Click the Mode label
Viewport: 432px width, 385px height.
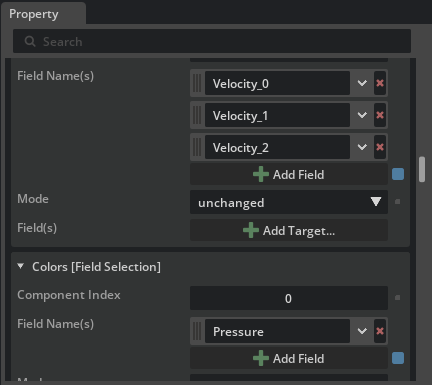[x=33, y=199]
